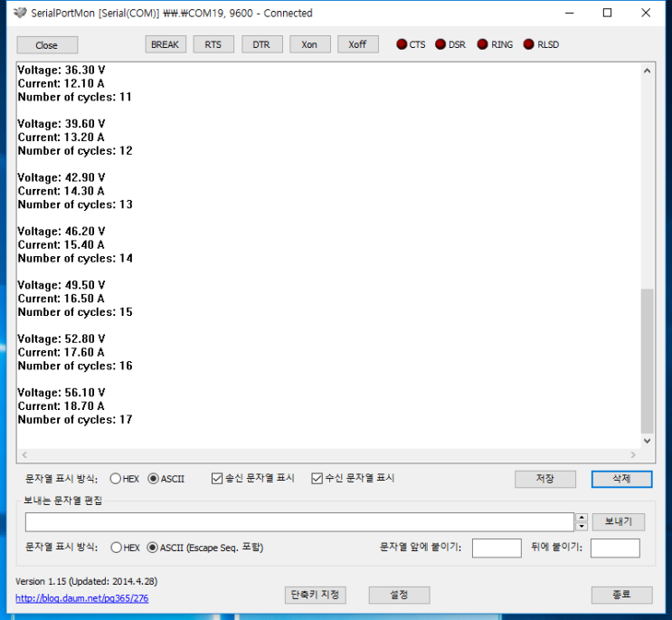This screenshot has height=620, width=672.
Task: Click the line 'Voltage: 46.20 V'
Action: click(62, 231)
